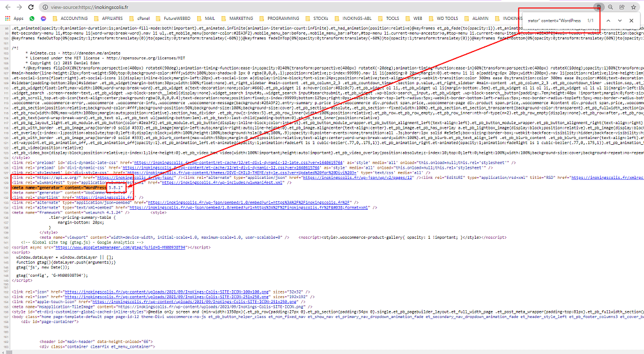
Task: Click the site information icon in address bar
Action: click(x=45, y=7)
